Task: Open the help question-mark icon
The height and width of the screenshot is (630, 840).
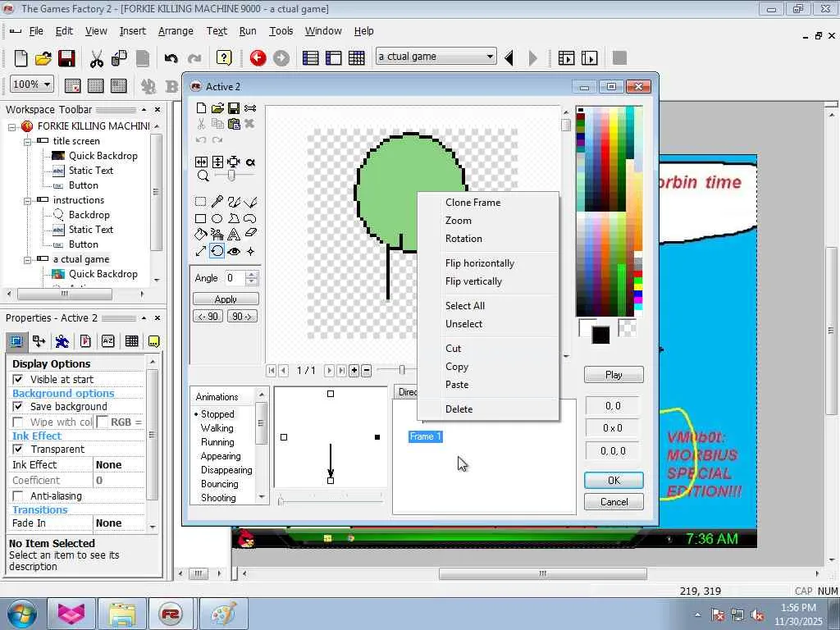Action: [224, 58]
